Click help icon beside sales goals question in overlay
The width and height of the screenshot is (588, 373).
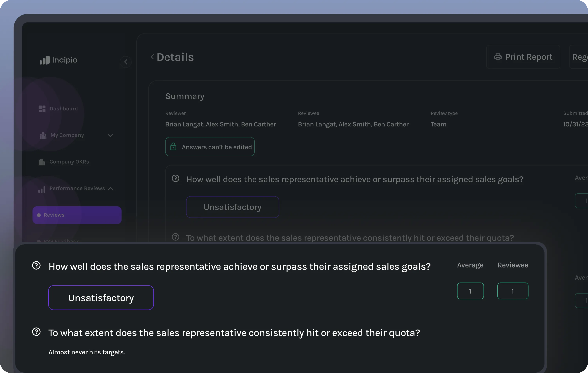[36, 266]
